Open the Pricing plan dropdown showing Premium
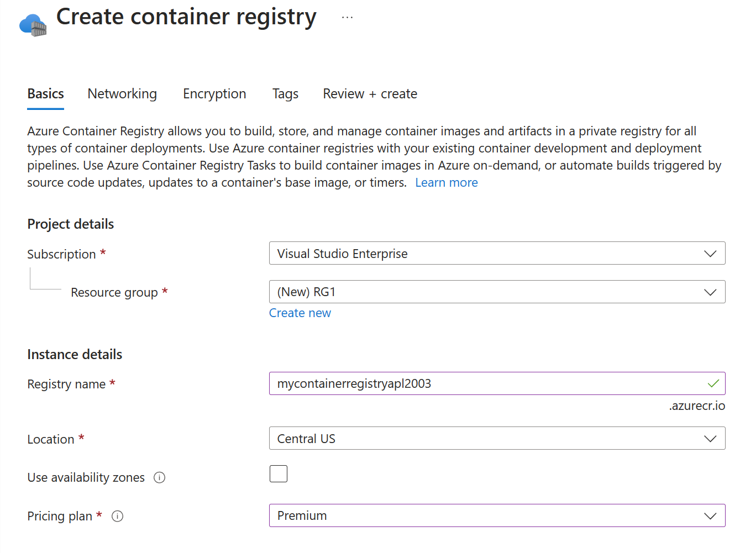Viewport: 756px width, 553px height. pyautogui.click(x=497, y=515)
